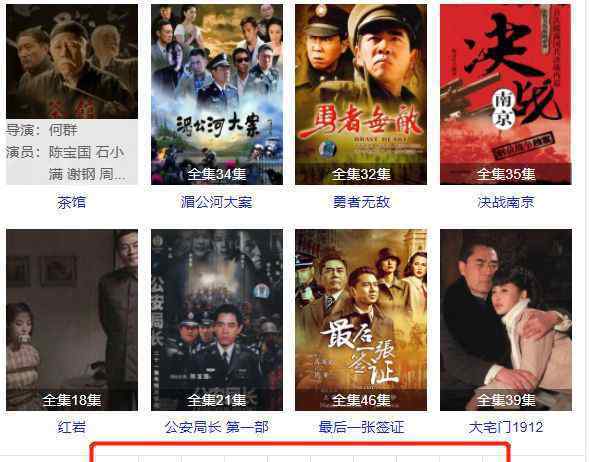The height and width of the screenshot is (462, 589).
Task: Open the 湄公河大案 poster thumbnail
Action: click(x=217, y=94)
